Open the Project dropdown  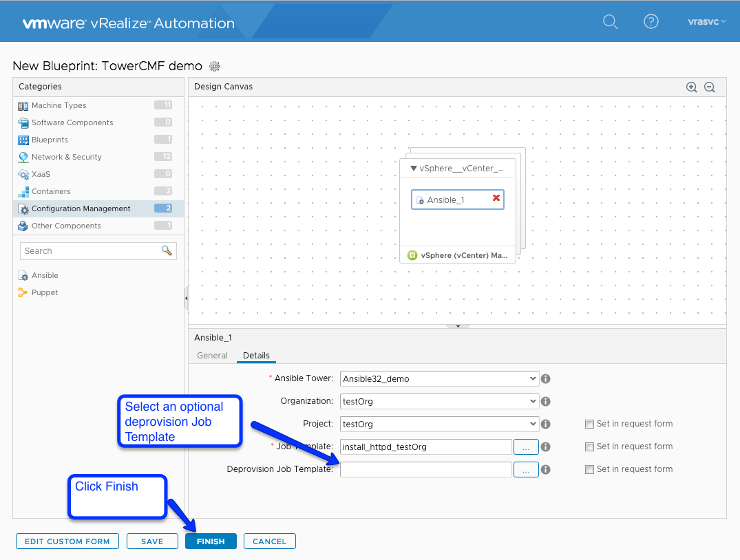coord(439,424)
